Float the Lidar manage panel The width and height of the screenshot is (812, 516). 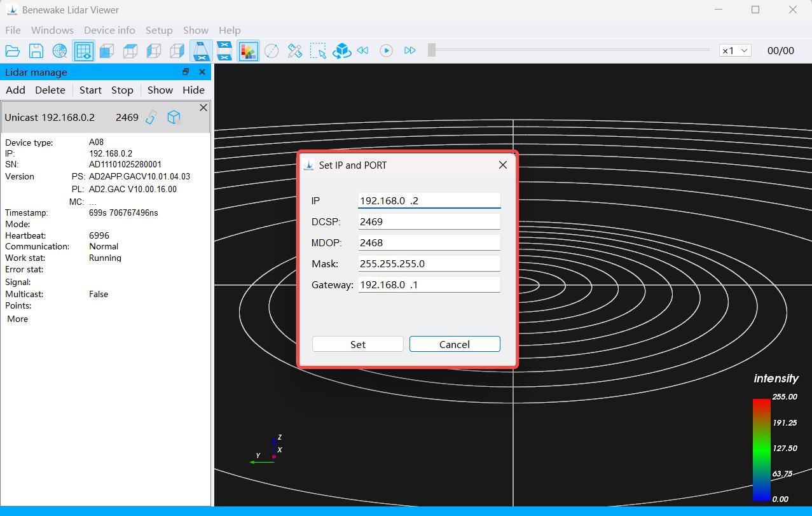[186, 72]
